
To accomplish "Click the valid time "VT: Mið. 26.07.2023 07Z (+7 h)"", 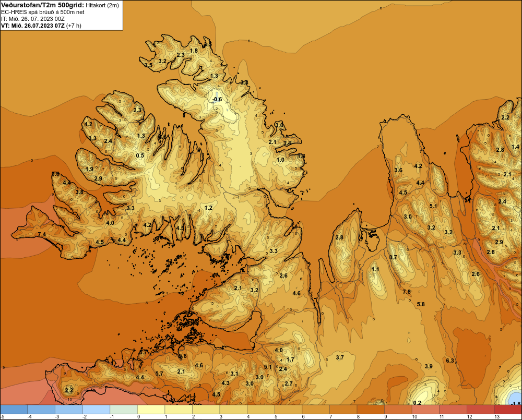I will 41,25.
